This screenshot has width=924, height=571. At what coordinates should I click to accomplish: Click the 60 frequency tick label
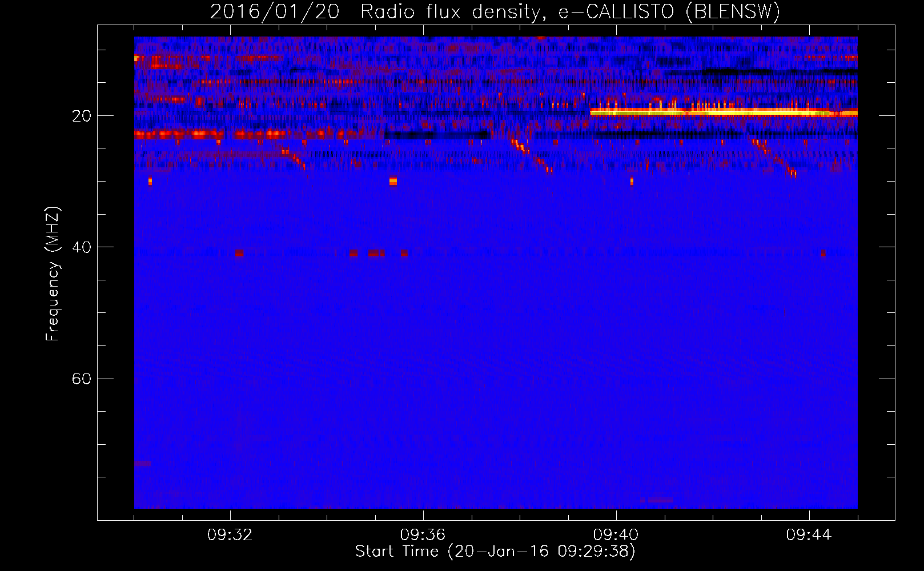(x=82, y=379)
